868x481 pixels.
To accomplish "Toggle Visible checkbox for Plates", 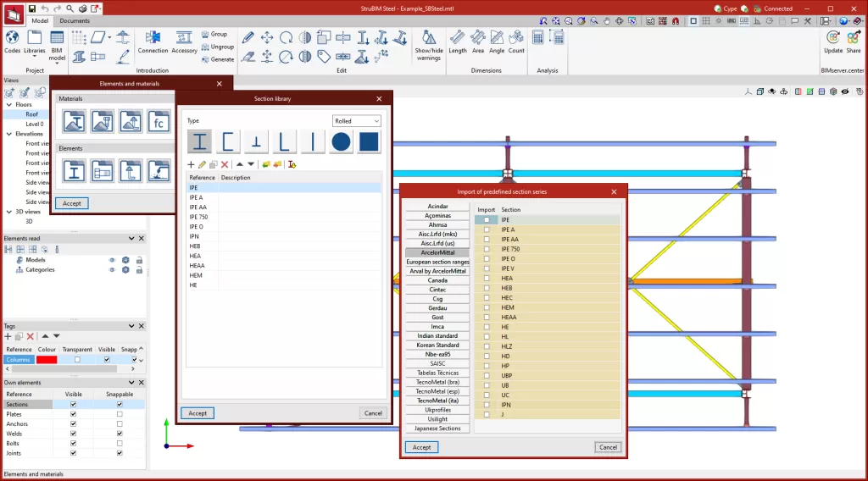I will (x=74, y=414).
